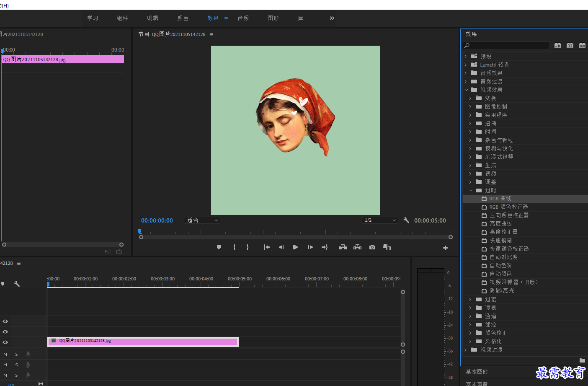588x386 pixels.
Task: Click the program monitor blue playhead
Action: pos(140,231)
